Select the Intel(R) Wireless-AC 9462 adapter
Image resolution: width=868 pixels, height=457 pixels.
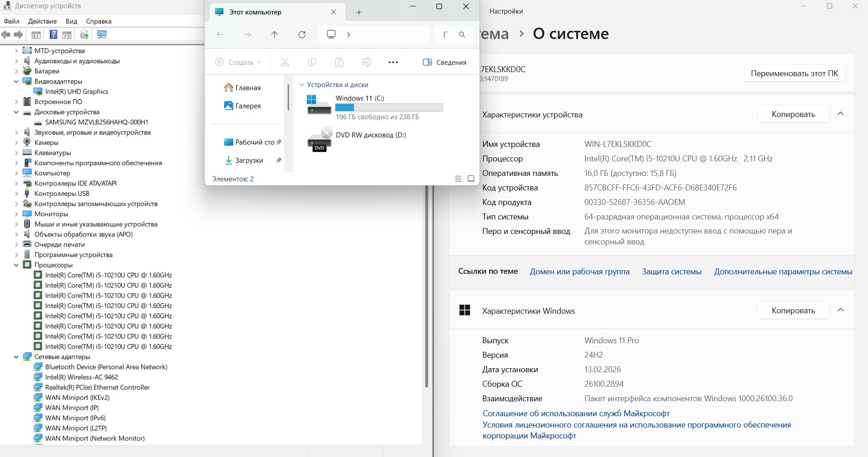81,377
